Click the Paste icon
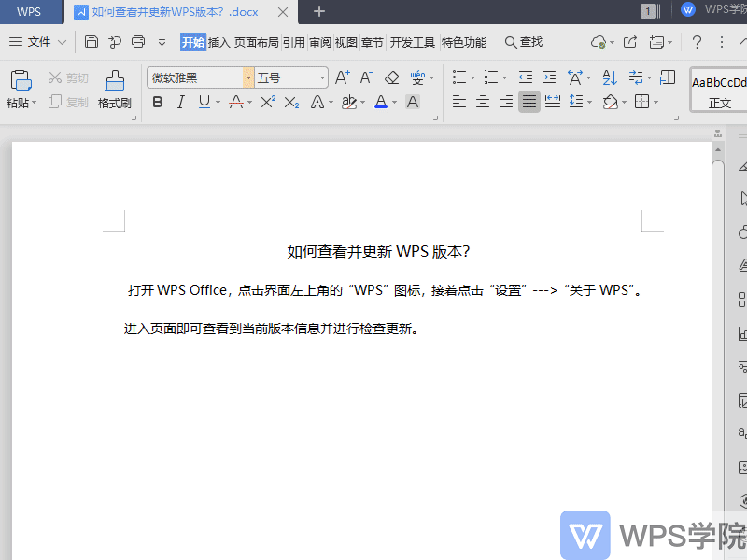This screenshot has width=747, height=560. 21,80
